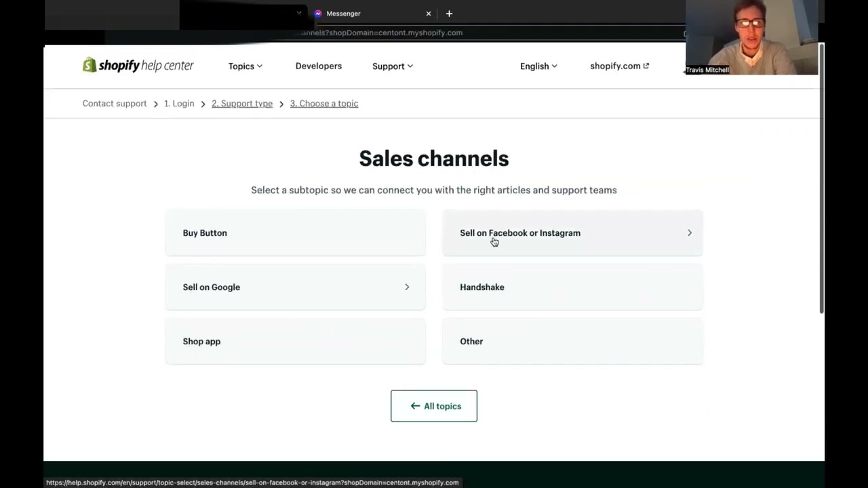The width and height of the screenshot is (868, 488).
Task: Choose the Handshake subtopic
Action: tap(572, 287)
